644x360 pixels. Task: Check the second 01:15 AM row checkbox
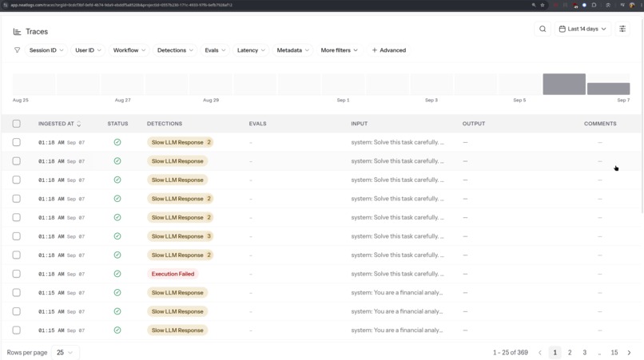pos(17,311)
